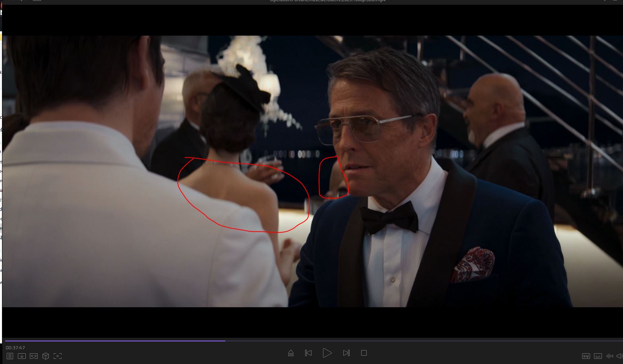This screenshot has width=623, height=364.
Task: Click the speaker volume icon
Action: 619,356
